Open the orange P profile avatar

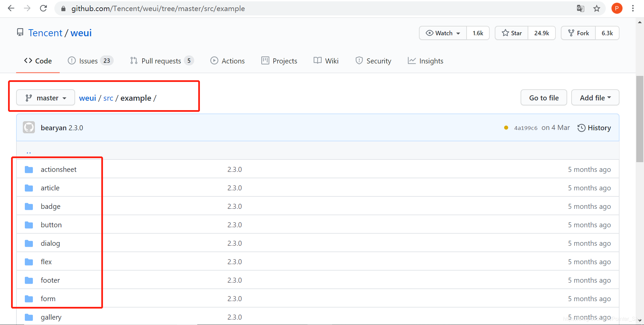pyautogui.click(x=616, y=8)
